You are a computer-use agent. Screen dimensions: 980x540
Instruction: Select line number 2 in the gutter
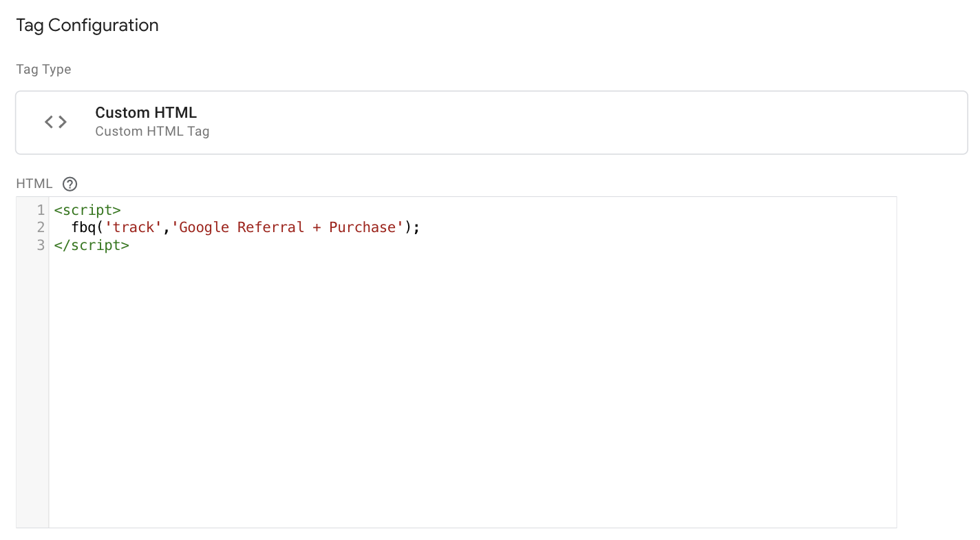41,227
